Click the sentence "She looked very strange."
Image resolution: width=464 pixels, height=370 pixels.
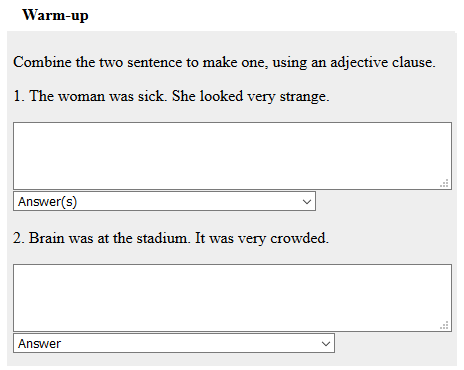[x=251, y=96]
